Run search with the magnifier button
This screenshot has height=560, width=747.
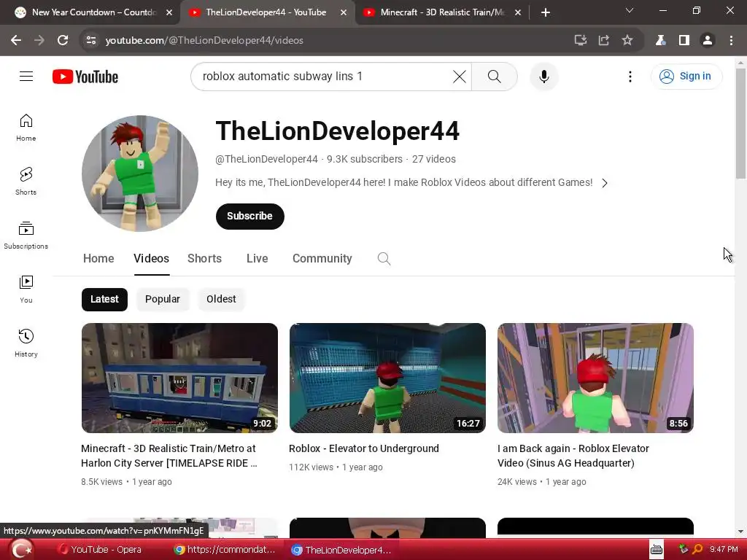(x=494, y=76)
